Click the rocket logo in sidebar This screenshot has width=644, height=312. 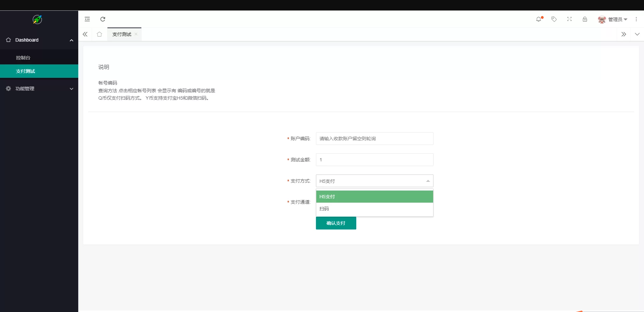point(37,19)
